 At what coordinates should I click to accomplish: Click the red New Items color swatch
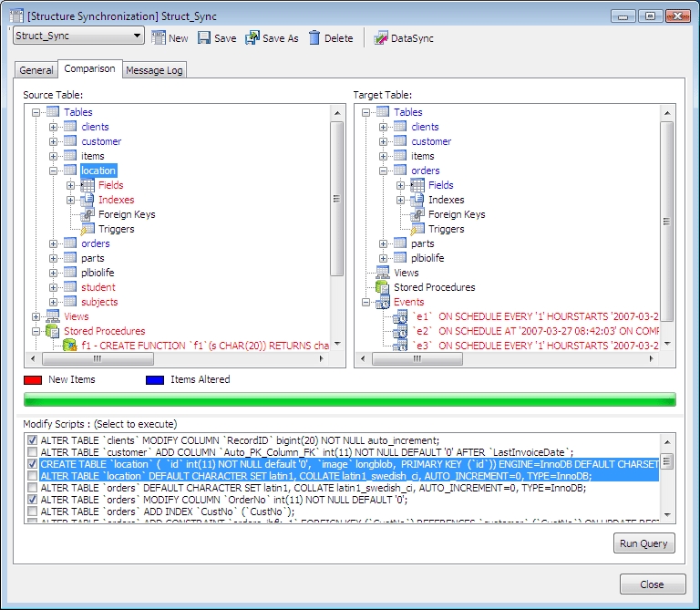[33, 380]
